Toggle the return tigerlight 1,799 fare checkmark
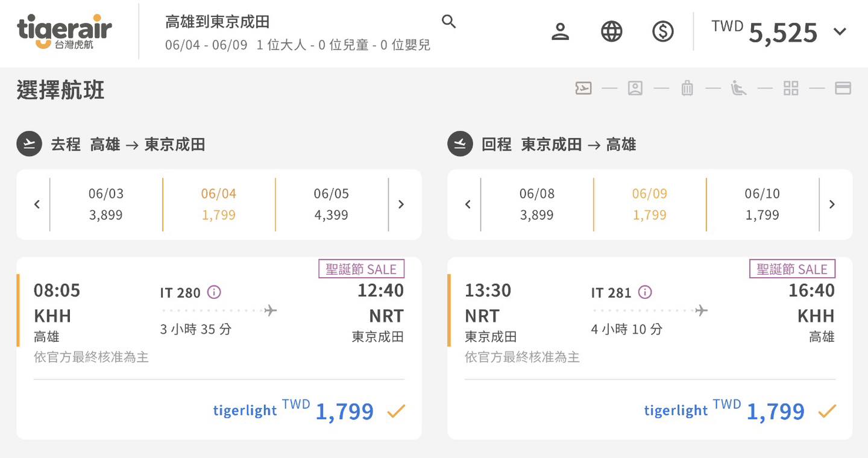 827,412
